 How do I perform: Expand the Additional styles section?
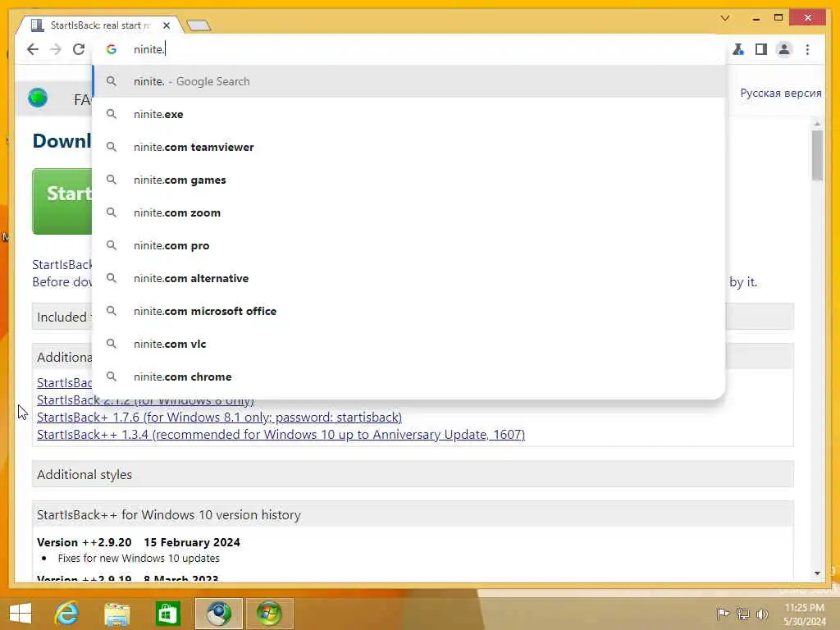point(413,474)
